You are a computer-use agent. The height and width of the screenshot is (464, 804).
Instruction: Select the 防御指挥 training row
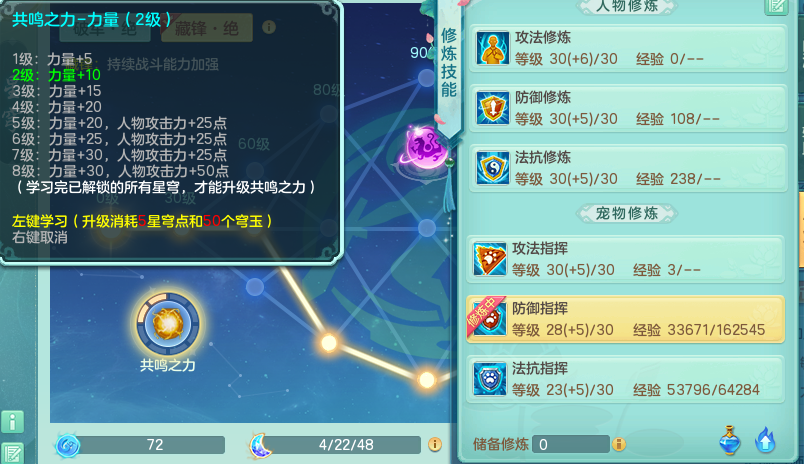click(625, 319)
